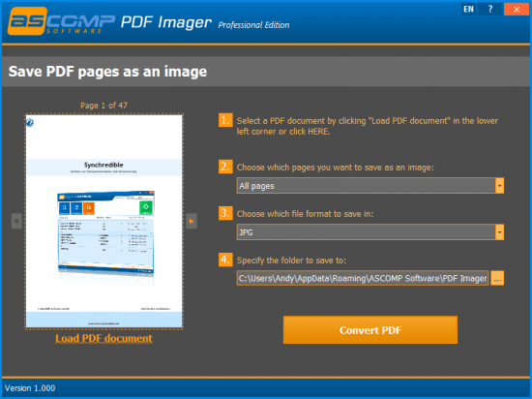Screen dimensions: 532x399
Task: Click the Synchredible PDF page preview
Action: pyautogui.click(x=104, y=222)
